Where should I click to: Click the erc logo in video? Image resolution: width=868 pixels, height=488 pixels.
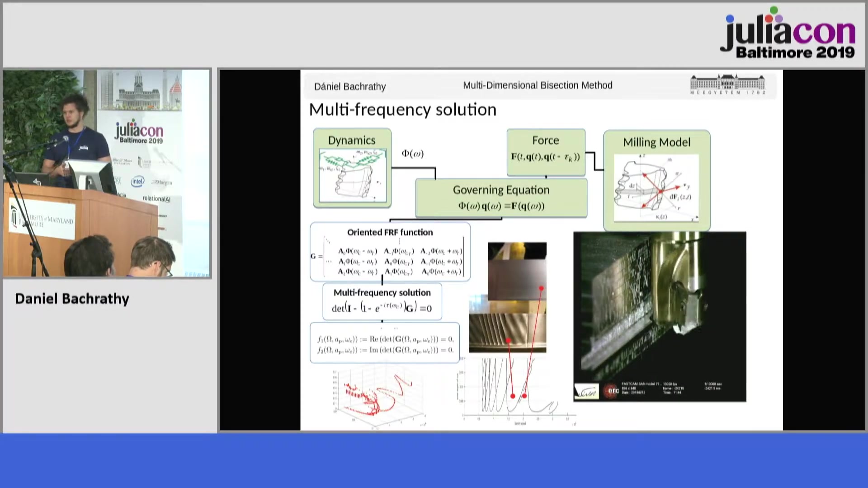pos(612,391)
